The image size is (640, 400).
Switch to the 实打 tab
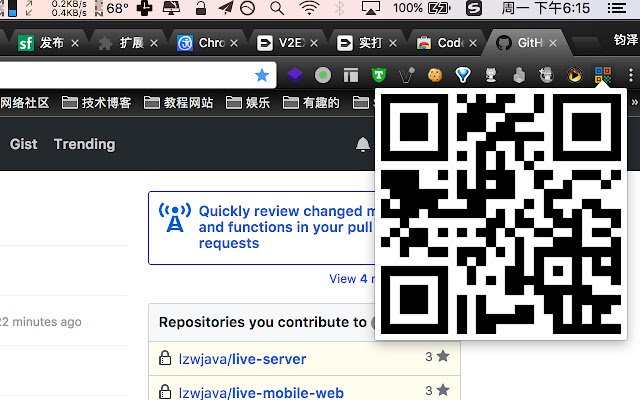[x=367, y=43]
